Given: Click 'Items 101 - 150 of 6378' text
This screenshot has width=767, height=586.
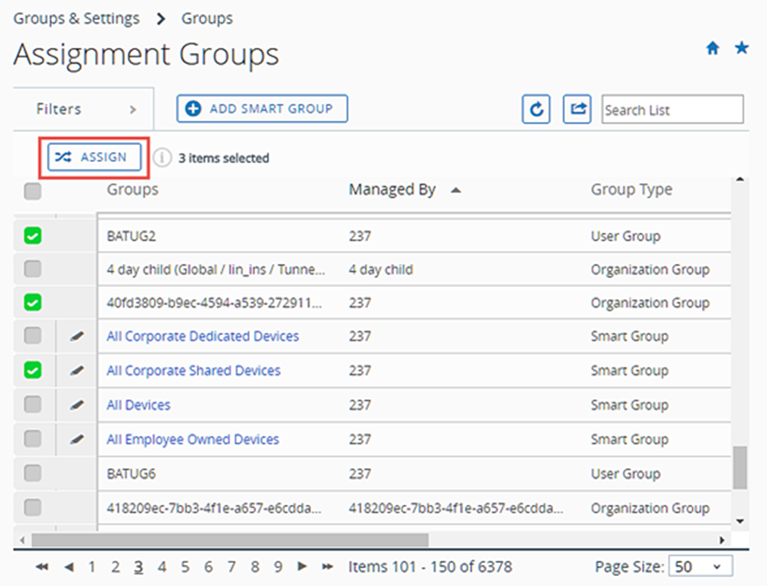Looking at the screenshot, I should 430,567.
